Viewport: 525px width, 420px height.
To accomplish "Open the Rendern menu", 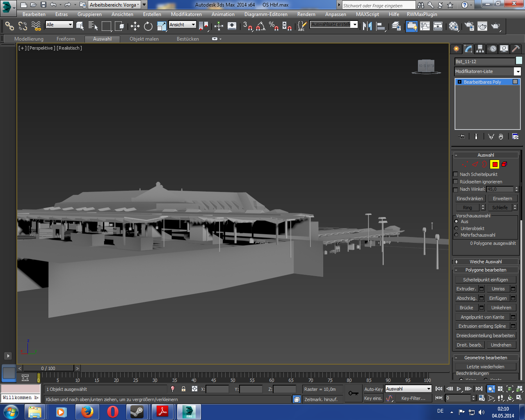I will [x=306, y=14].
